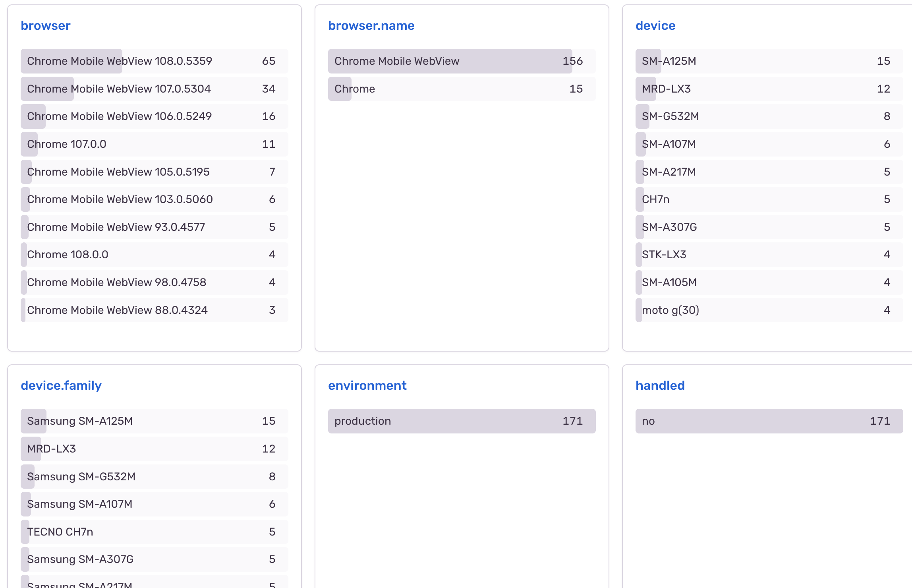Open the environment tag heading link
Screen dimensions: 912x588
click(367, 385)
